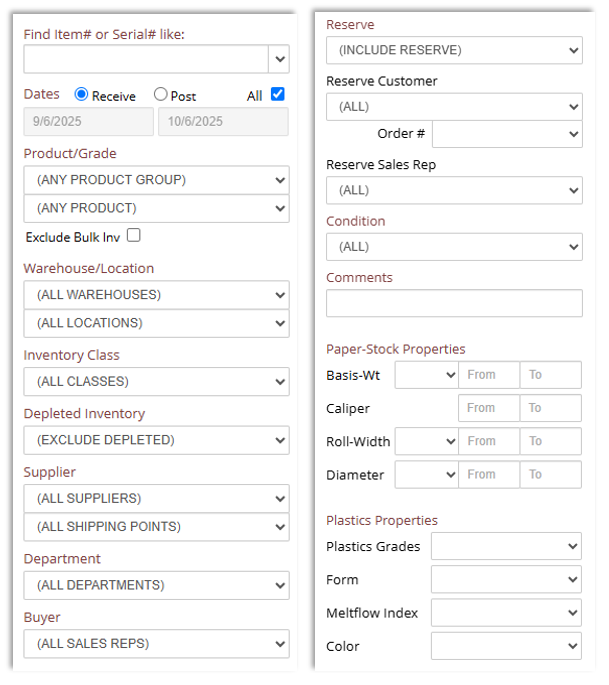609x685 pixels.
Task: Open the EXCLUDE DEPLETED dropdown
Action: click(x=156, y=440)
